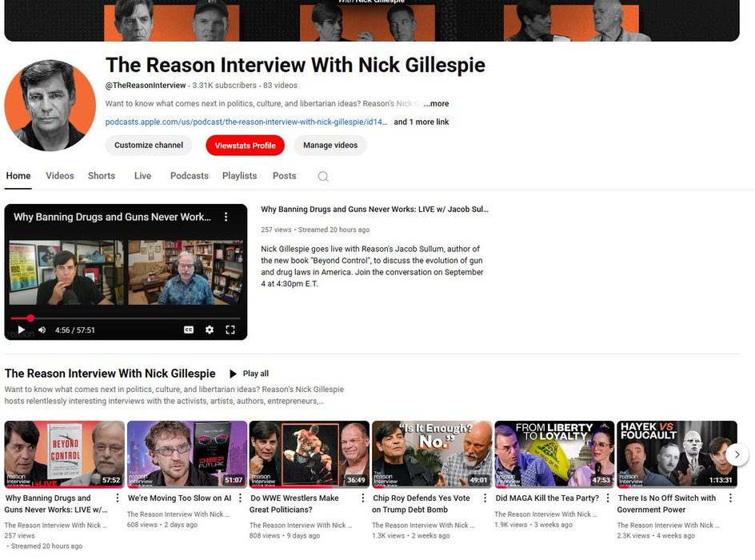This screenshot has height=560, width=755.
Task: Open options for 'Do WWE Wrestlers Make Great Politicians?'
Action: [x=362, y=498]
